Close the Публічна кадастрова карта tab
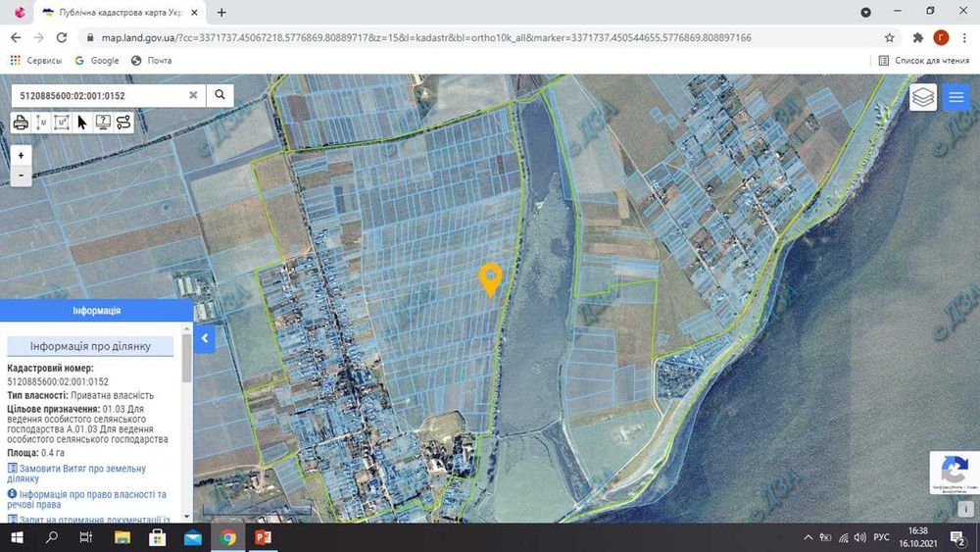 (194, 12)
